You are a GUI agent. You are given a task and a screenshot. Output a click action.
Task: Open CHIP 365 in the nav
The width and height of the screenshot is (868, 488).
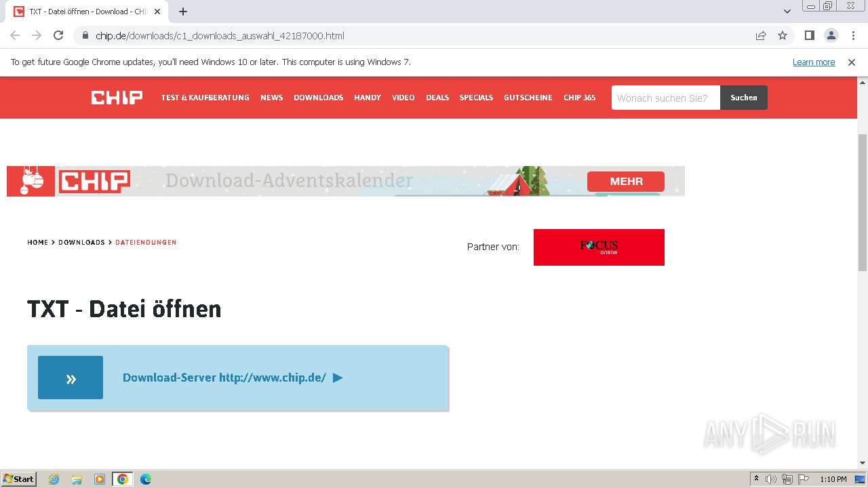point(579,98)
